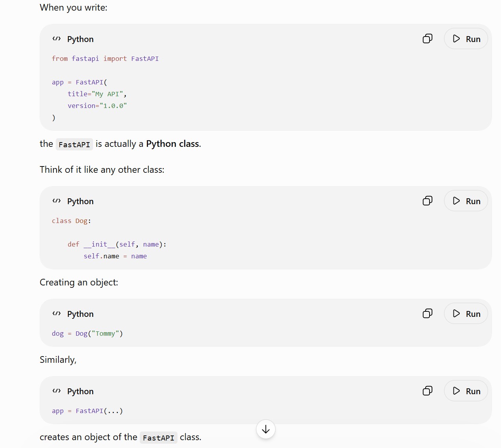Screen dimensions: 501x448
Task: Click code icon in app = FastAPI(...) block header
Action: point(57,391)
